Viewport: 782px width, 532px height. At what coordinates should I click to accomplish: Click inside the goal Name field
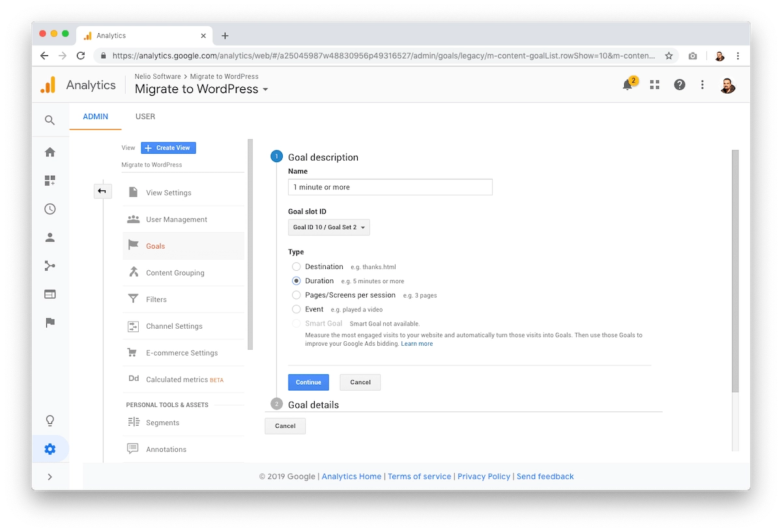[x=390, y=187]
